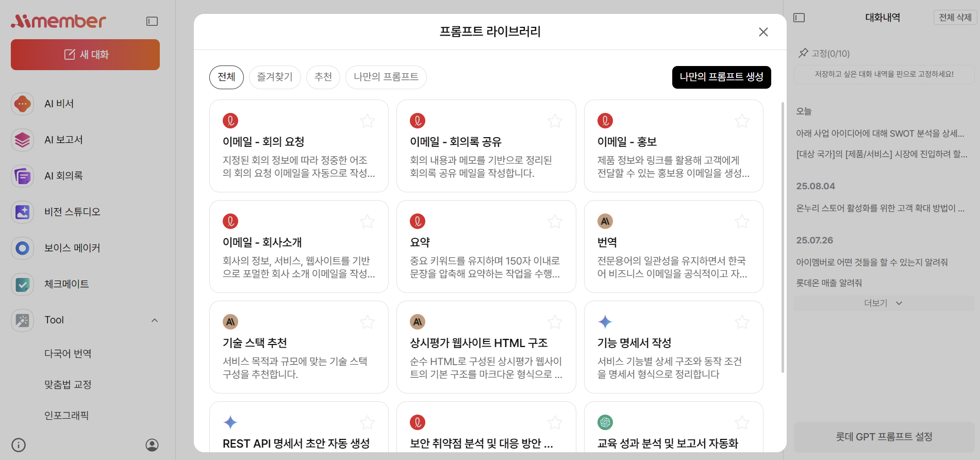Collapse the Tool menu chevron
Image resolution: width=980 pixels, height=460 pixels.
click(x=155, y=320)
